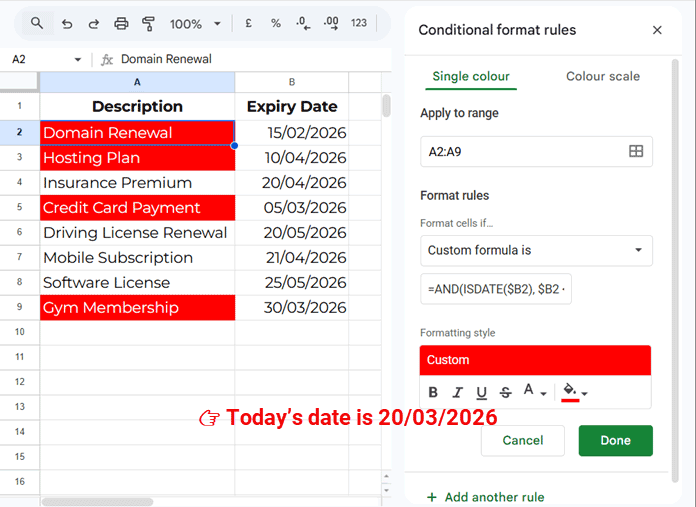
Task: Click the sheet's vertical scrollbar thumb
Action: [x=386, y=106]
